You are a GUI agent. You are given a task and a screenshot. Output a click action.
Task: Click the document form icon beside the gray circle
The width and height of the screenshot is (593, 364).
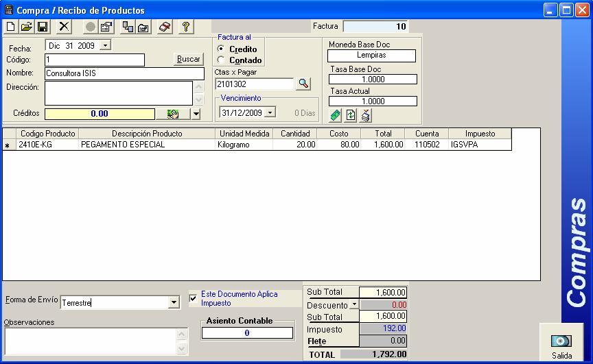pos(106,27)
